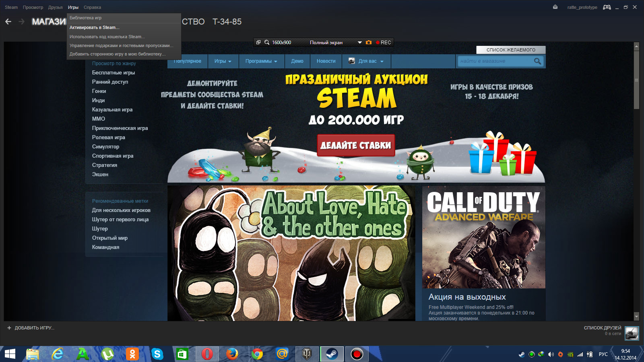Start recording with the REC button
Viewport: 644px width, 362px height.
point(383,42)
